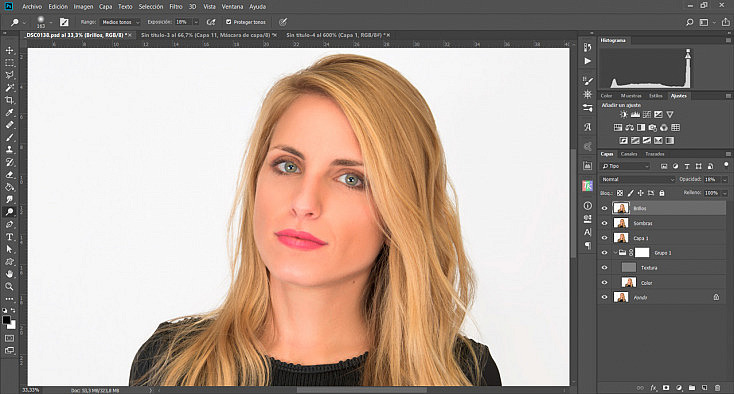Select the Move tool
Viewport: 734px width, 394px height.
pos(9,51)
